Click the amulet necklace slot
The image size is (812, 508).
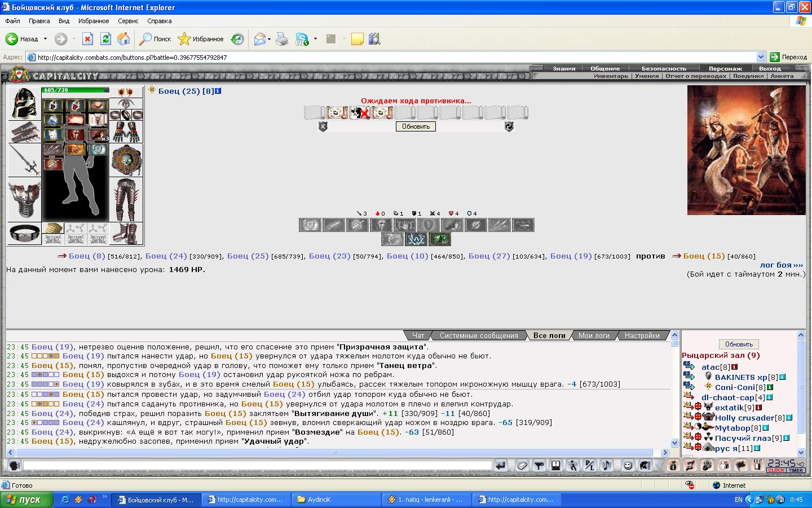(126, 103)
